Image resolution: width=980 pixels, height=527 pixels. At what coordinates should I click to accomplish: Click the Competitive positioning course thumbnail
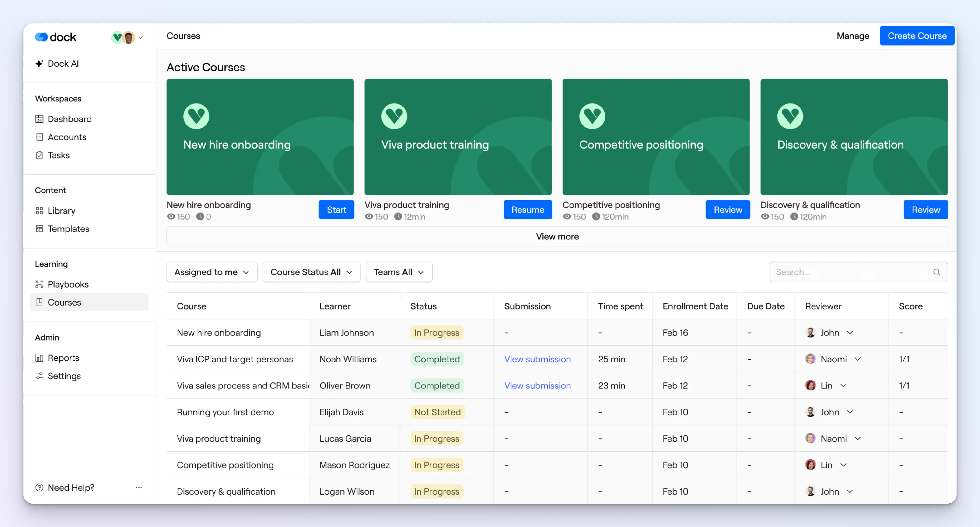click(655, 137)
